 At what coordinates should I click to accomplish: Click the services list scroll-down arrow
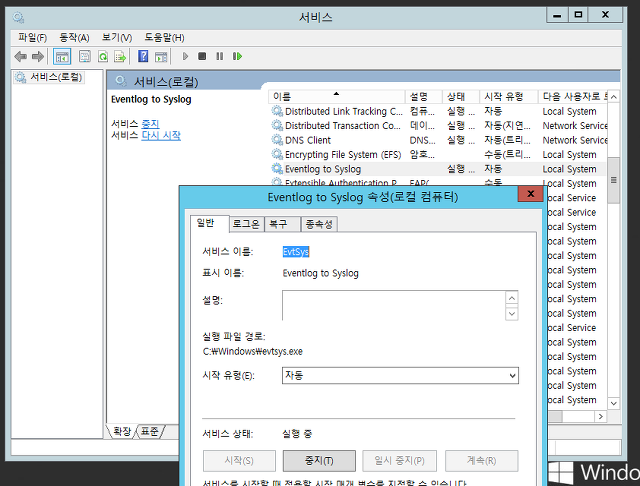[614, 403]
